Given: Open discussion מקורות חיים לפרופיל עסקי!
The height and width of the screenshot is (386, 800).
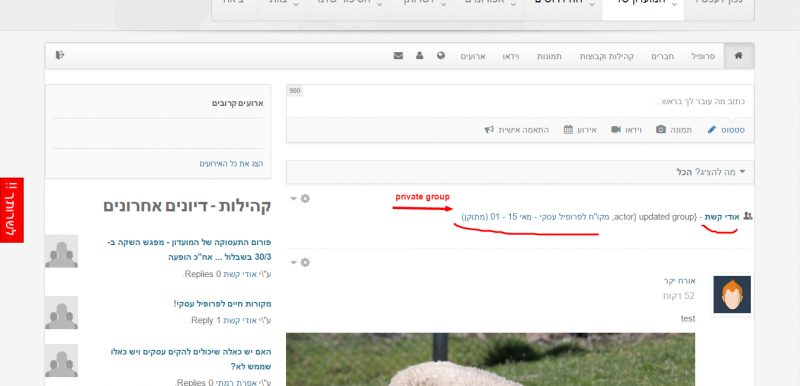Looking at the screenshot, I should [222, 304].
